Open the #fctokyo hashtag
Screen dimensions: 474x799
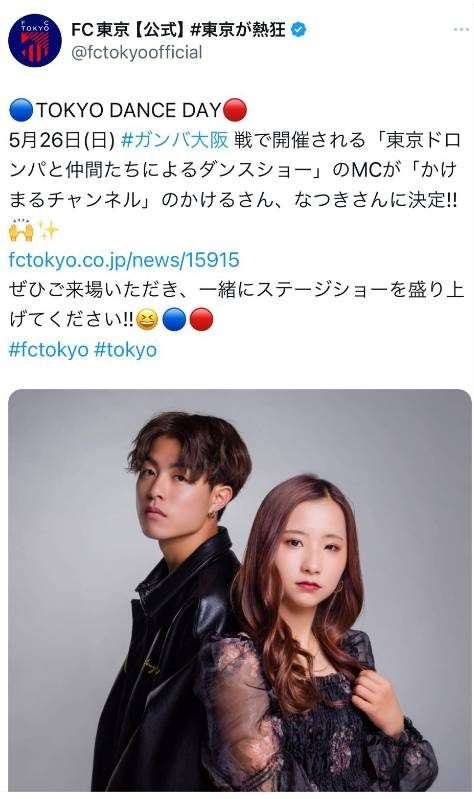48,350
